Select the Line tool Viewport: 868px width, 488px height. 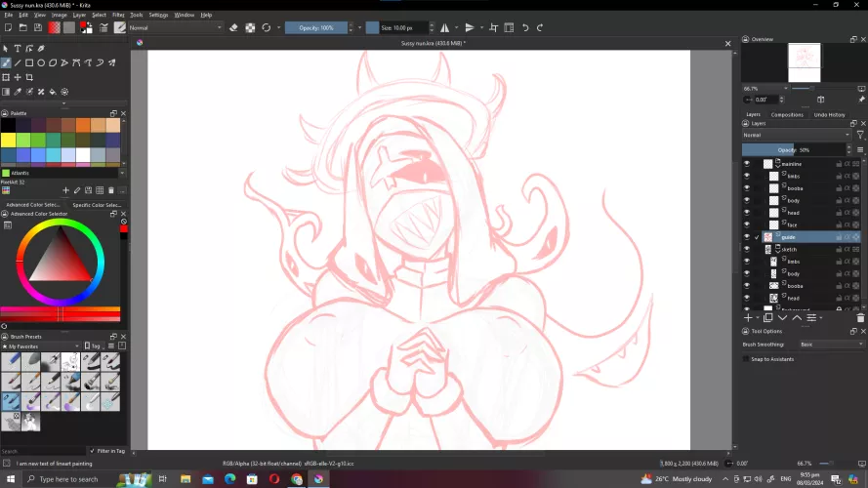[18, 63]
